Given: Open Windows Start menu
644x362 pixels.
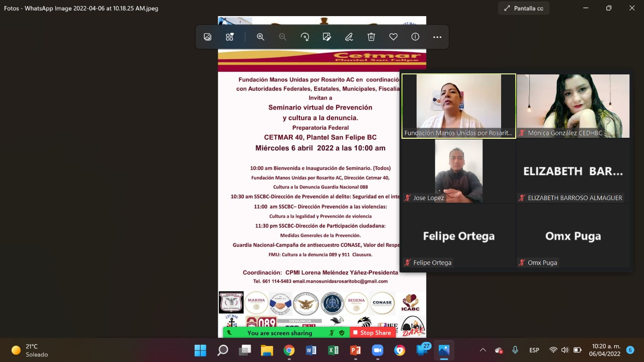Looking at the screenshot, I should [x=200, y=350].
